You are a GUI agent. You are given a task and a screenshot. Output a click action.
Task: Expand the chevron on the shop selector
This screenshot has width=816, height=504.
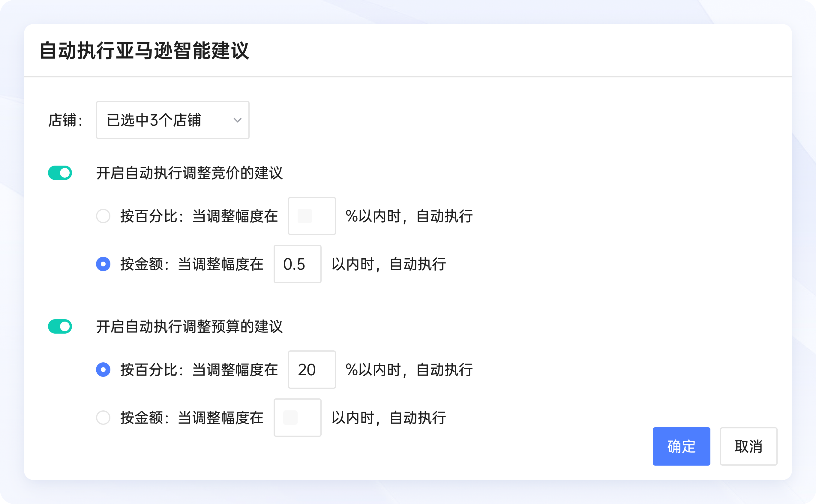[x=237, y=120]
